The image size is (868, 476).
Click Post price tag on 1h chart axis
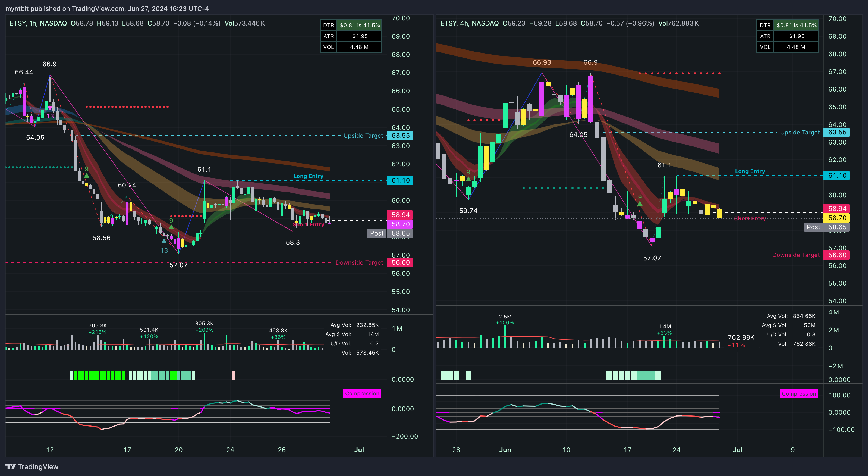pos(377,233)
